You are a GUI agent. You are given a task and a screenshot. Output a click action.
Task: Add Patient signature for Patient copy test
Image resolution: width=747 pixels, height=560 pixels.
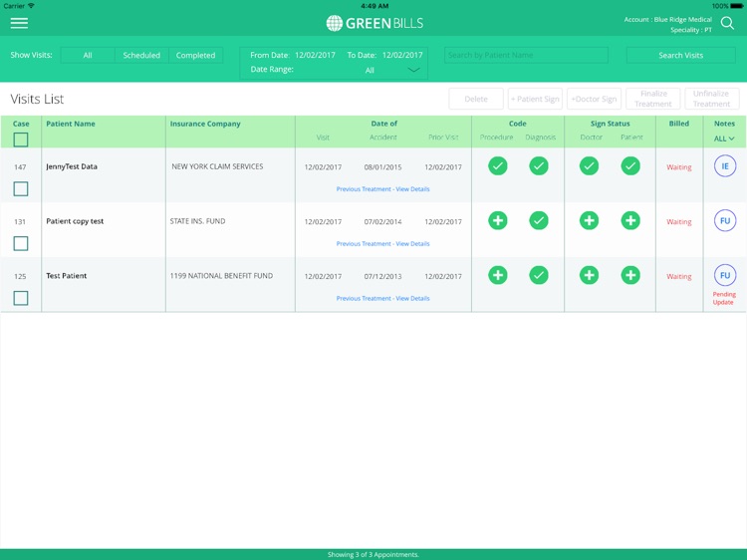tap(630, 220)
